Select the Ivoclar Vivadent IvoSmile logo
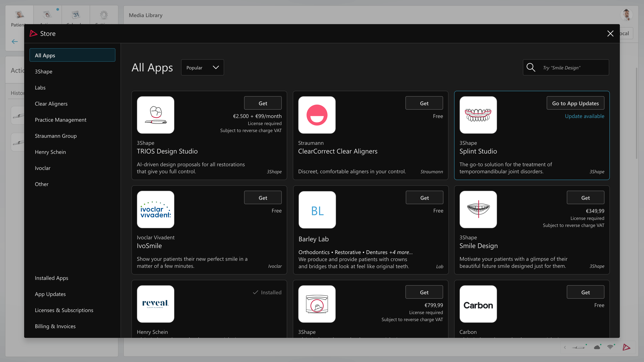This screenshot has height=362, width=644. pos(155,209)
